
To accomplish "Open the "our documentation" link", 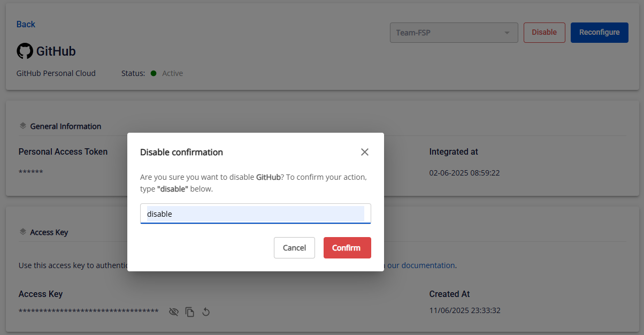I will 421,265.
